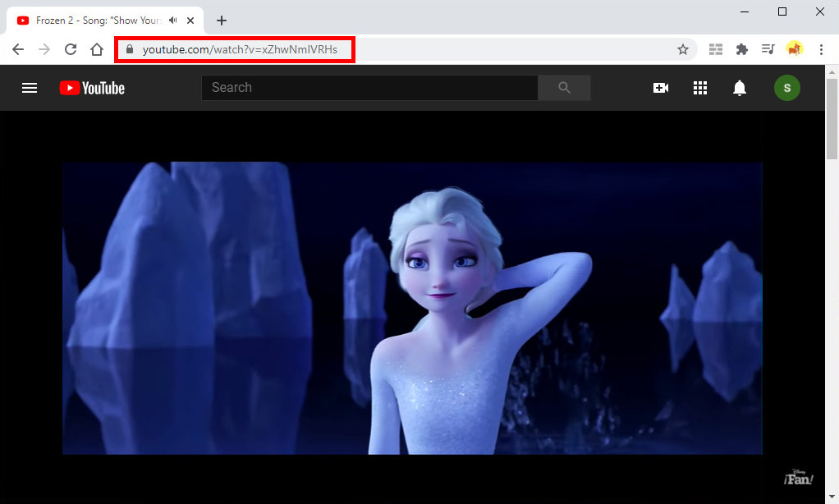Screen dimensions: 839x504
Task: Open a new tab with the plus button
Action: point(222,21)
